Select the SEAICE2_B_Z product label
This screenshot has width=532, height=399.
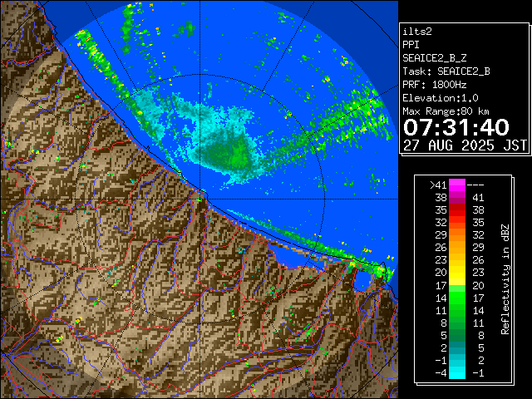point(435,57)
